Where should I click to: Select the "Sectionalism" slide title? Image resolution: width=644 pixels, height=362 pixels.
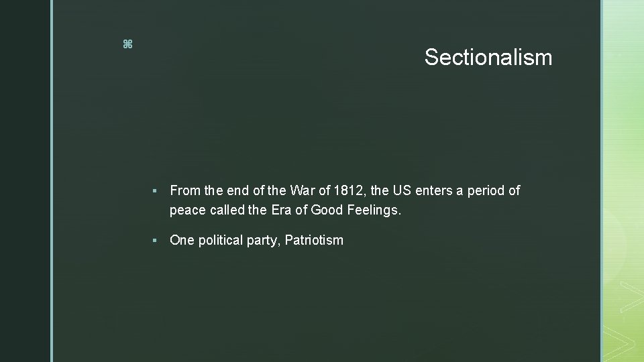click(x=488, y=58)
